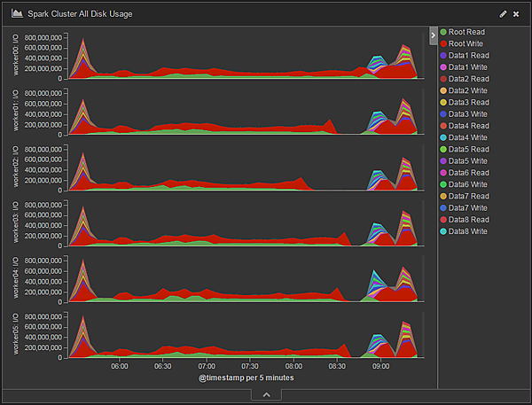Click Data6 Write legend label
Viewport: 532px width, 405px height.
pos(468,184)
